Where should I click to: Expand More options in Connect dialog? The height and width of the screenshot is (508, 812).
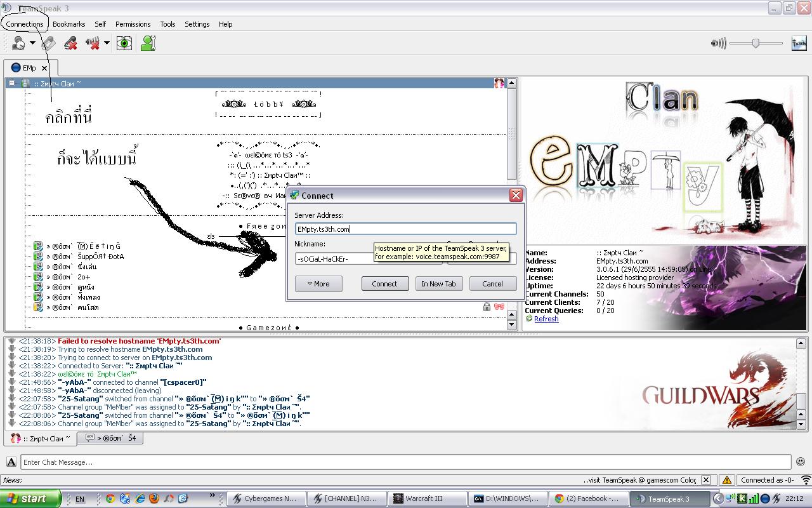pyautogui.click(x=318, y=284)
